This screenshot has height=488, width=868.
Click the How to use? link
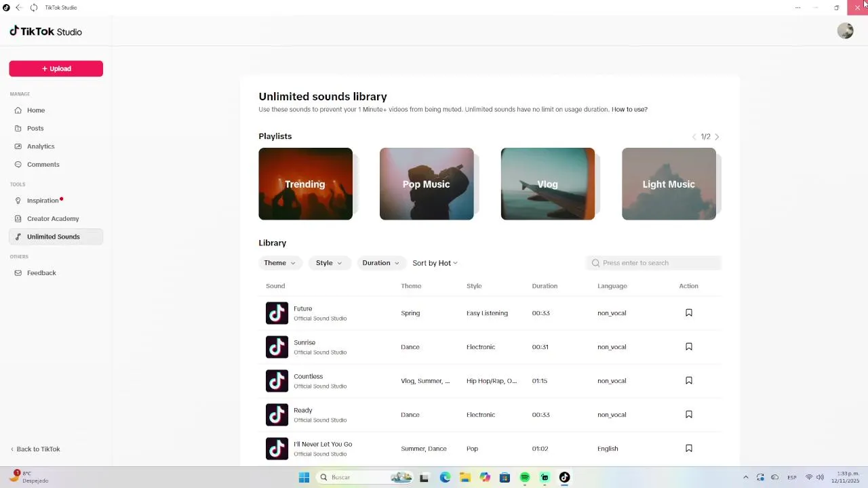tap(629, 109)
